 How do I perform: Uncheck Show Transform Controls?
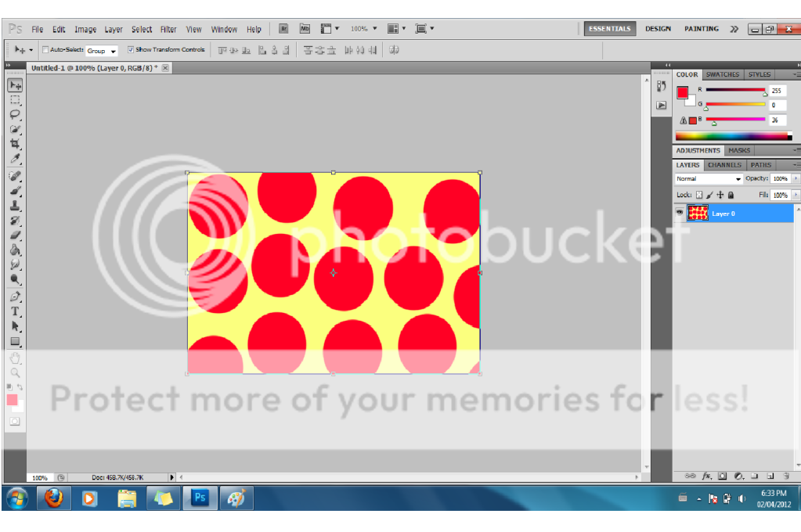pyautogui.click(x=131, y=49)
